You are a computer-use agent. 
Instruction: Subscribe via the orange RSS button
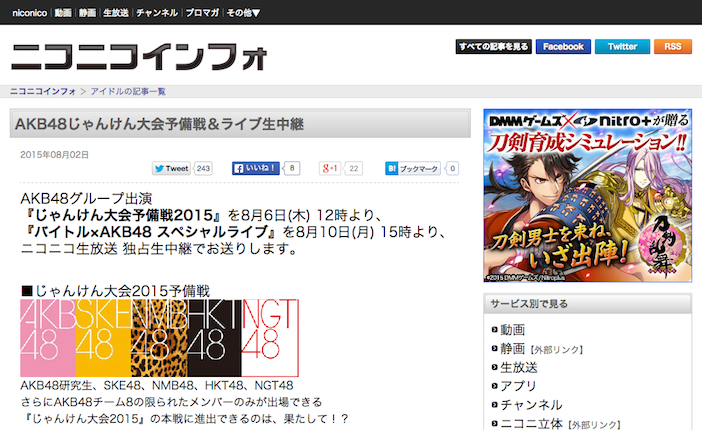tap(673, 47)
